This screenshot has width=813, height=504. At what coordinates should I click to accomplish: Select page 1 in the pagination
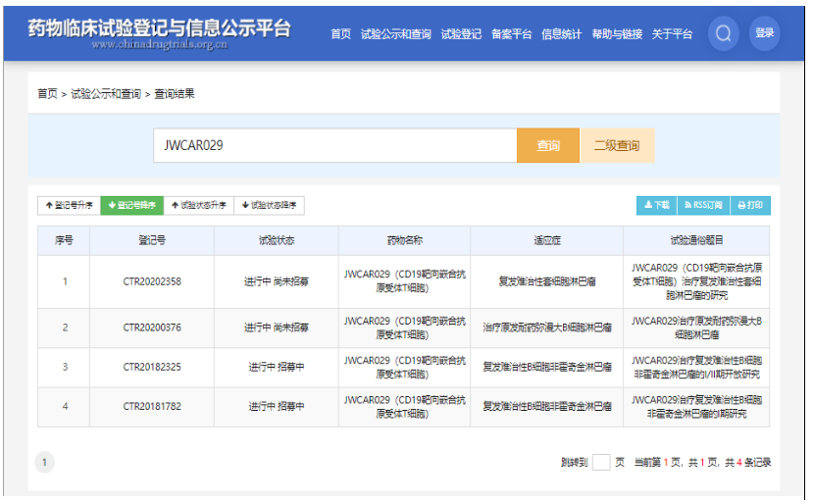tap(45, 462)
